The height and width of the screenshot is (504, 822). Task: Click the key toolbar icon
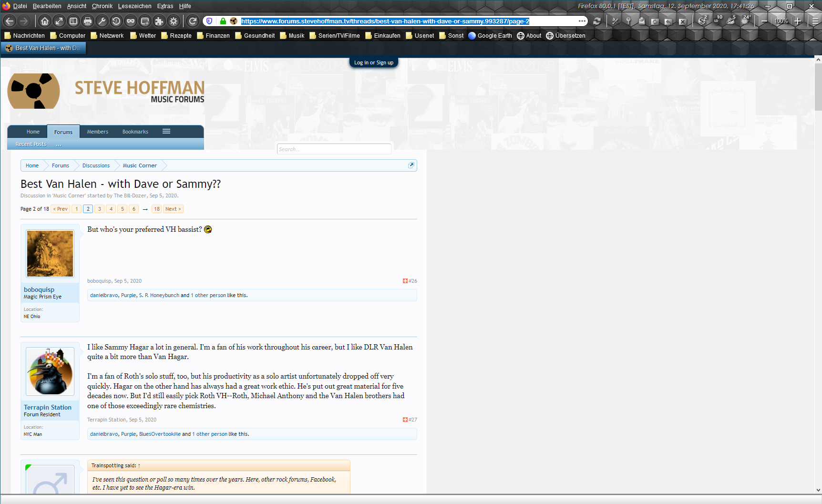pyautogui.click(x=628, y=21)
